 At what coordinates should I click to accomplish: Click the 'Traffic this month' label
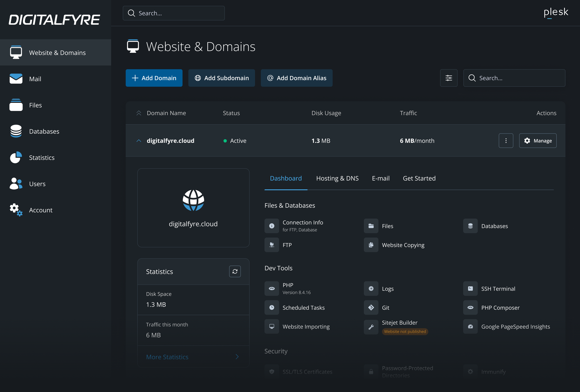coord(167,324)
